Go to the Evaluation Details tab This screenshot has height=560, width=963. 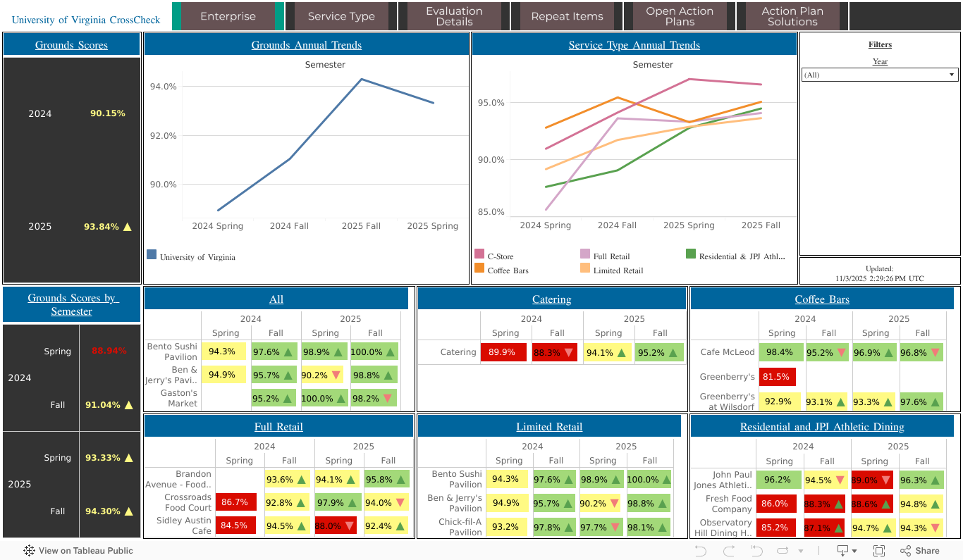tap(454, 16)
